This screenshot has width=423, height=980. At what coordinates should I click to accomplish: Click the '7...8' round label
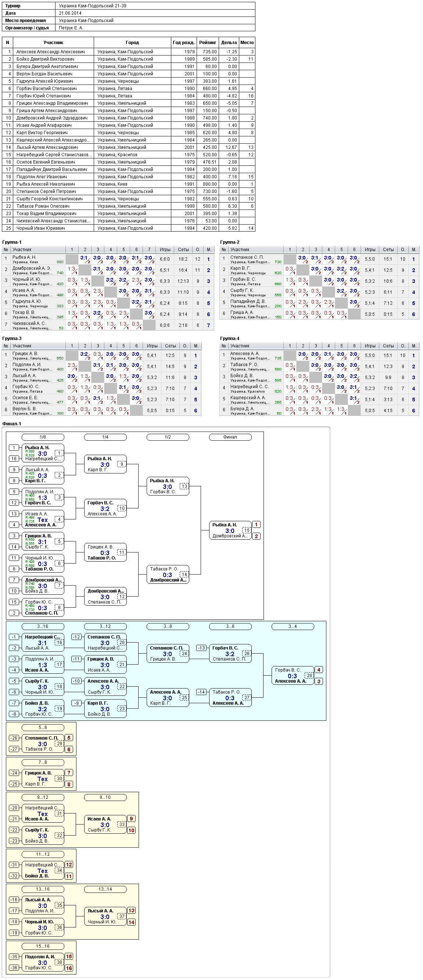point(43,762)
